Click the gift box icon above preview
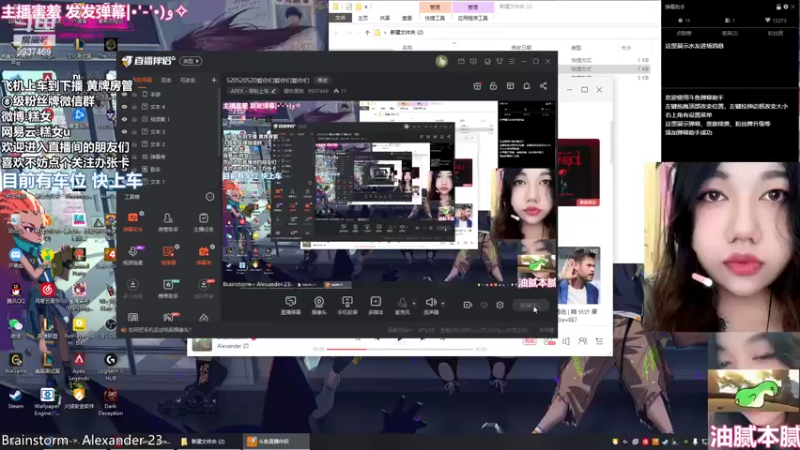 (x=477, y=86)
